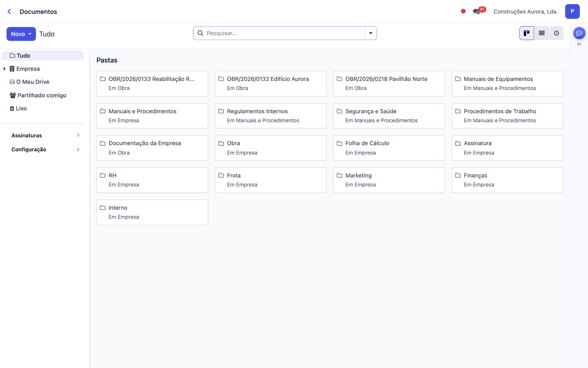Open chat messages with 21 badge

479,11
